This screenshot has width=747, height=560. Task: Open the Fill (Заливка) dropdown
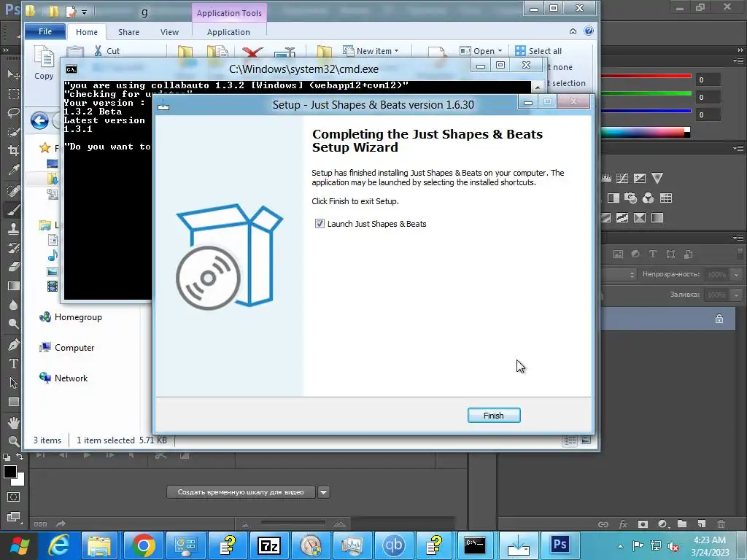737,295
